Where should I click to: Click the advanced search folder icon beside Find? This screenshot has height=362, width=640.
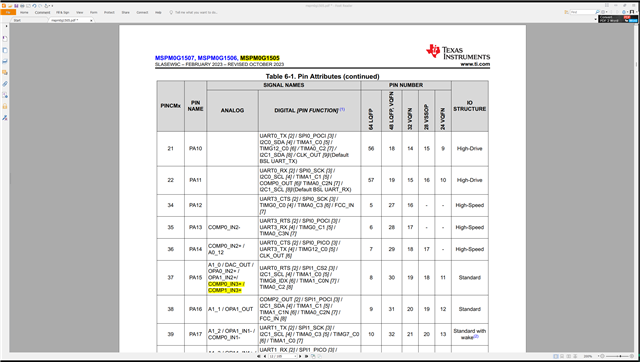coord(566,12)
